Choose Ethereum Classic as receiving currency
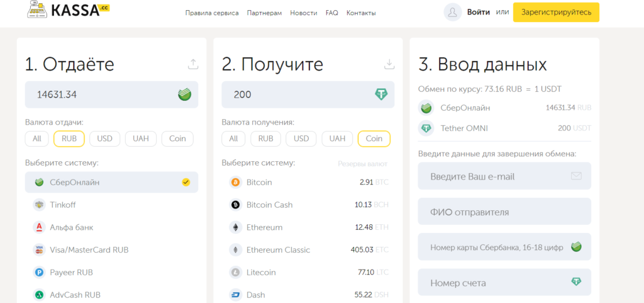This screenshot has width=644, height=303. pyautogui.click(x=308, y=249)
